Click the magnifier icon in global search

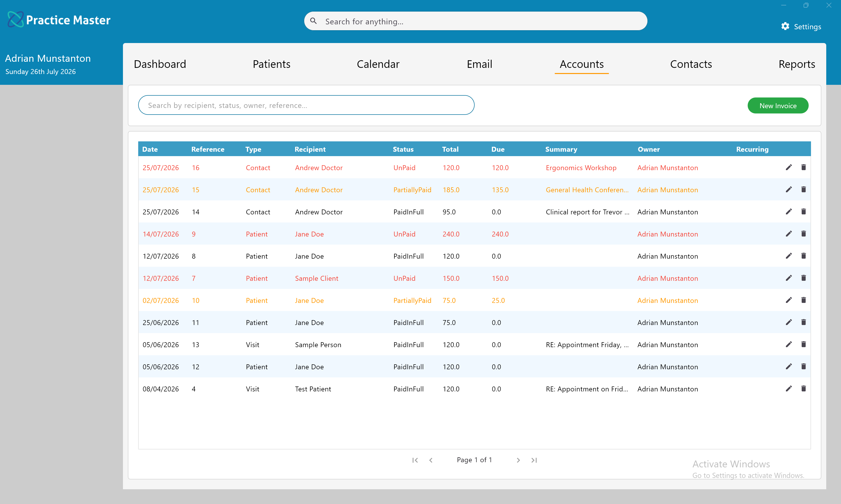coord(314,21)
